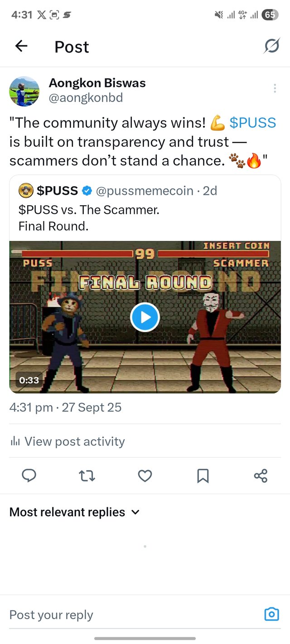Attach photo with camera icon
290x644 pixels.
tap(271, 614)
